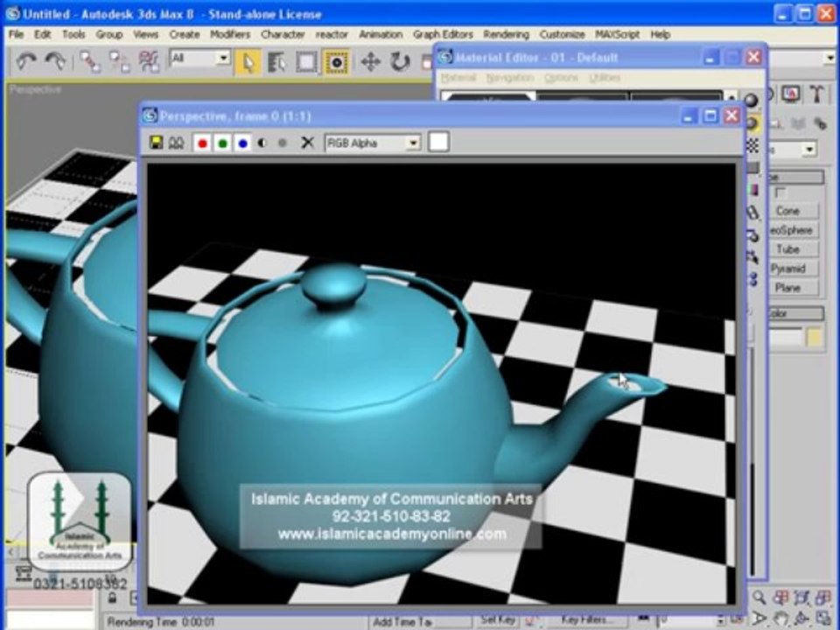
Task: Toggle the blue channel in render window
Action: (242, 143)
